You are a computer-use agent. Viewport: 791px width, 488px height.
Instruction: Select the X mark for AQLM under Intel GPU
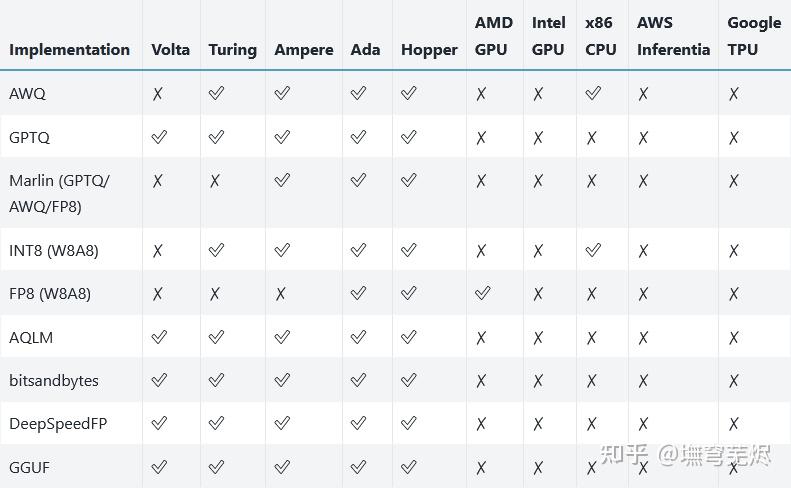pyautogui.click(x=538, y=337)
